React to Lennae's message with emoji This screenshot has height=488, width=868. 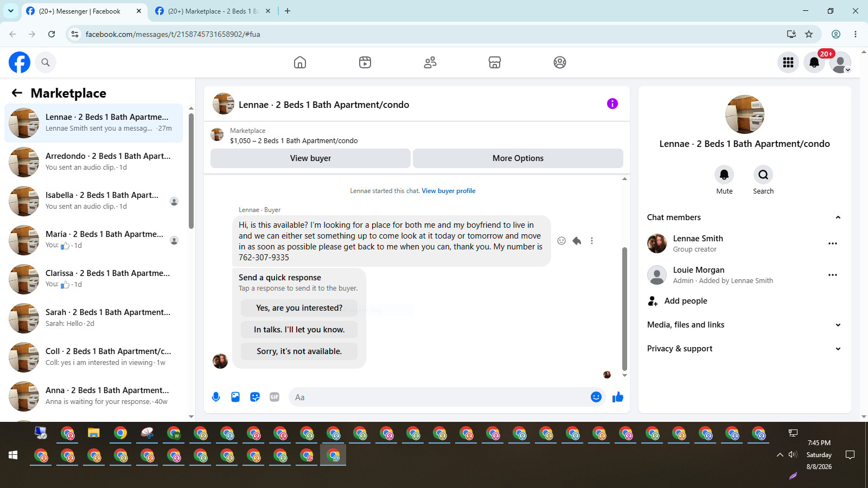(561, 241)
